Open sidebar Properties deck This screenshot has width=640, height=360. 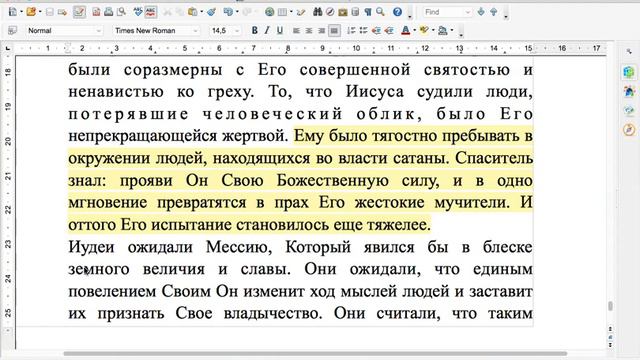click(x=629, y=72)
